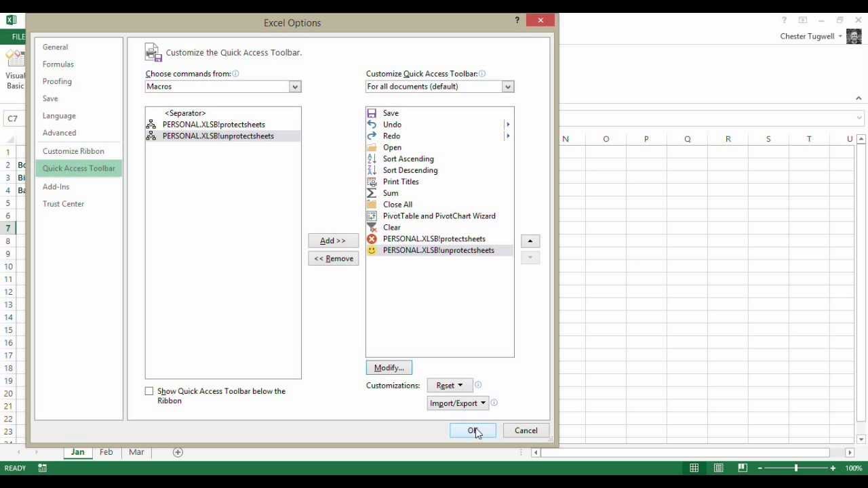This screenshot has height=488, width=868.
Task: Select the Clear command in the list
Action: [x=391, y=227]
